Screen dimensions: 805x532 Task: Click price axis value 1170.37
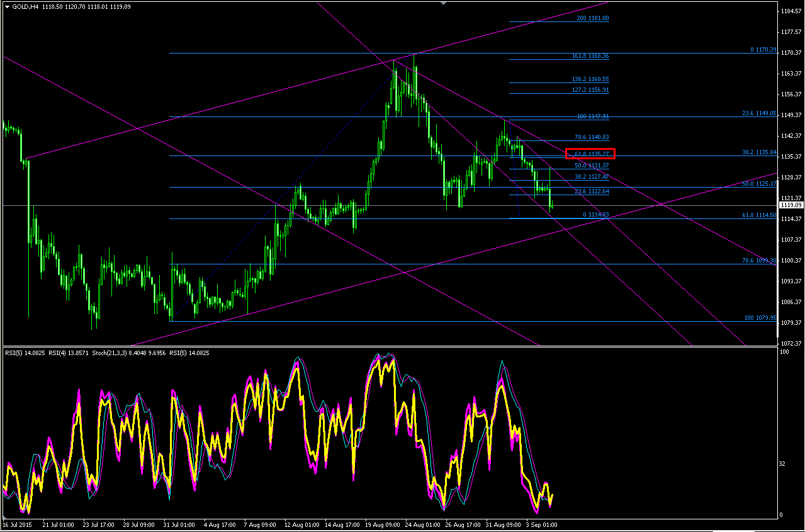pyautogui.click(x=790, y=52)
